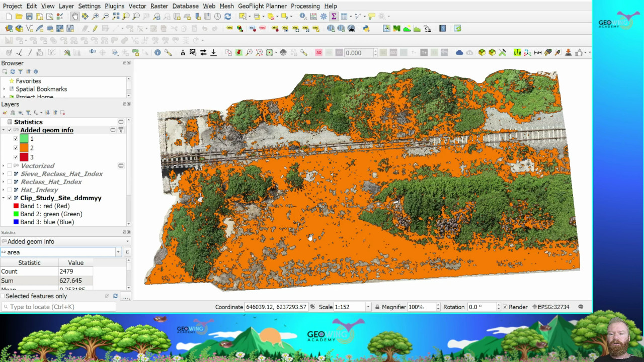Viewport: 644px width, 362px height.
Task: Click the EPSG:32734 CRS button
Action: [552, 307]
